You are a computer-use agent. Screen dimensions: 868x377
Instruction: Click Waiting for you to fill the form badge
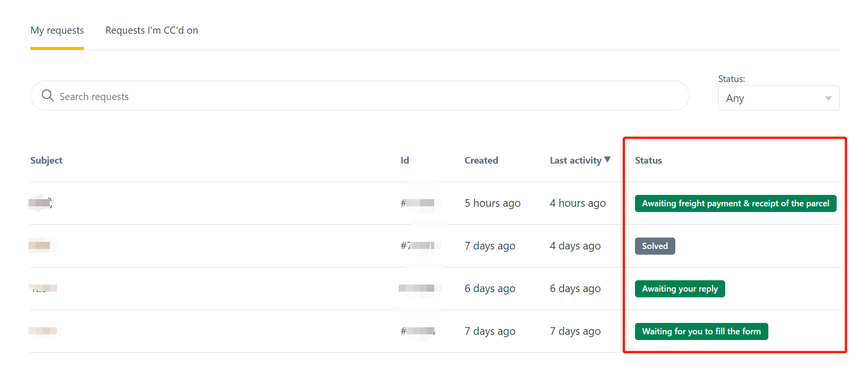[x=701, y=331]
